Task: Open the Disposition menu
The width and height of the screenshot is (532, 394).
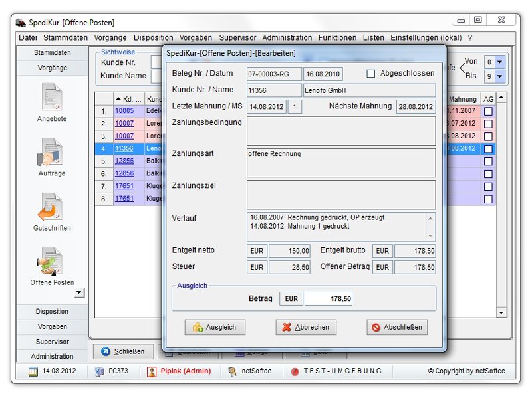Action: point(154,38)
